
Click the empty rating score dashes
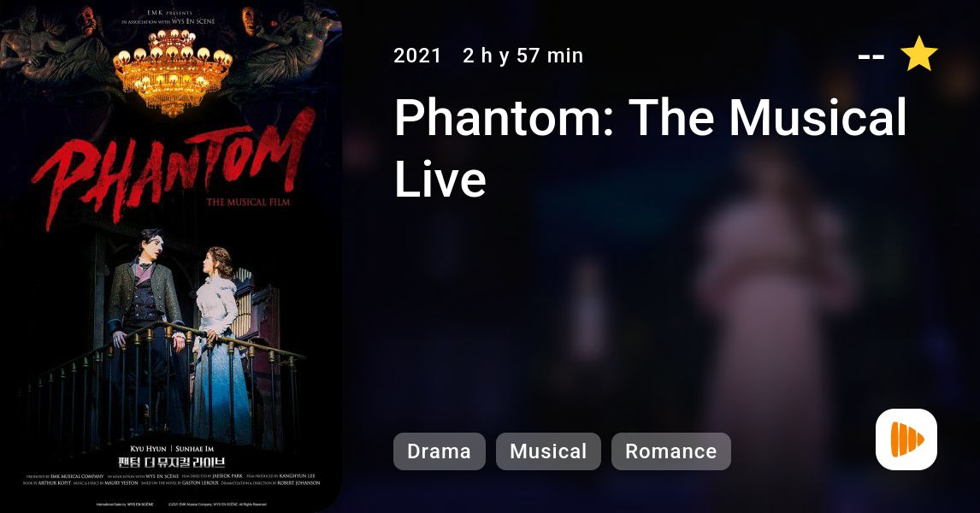(871, 57)
